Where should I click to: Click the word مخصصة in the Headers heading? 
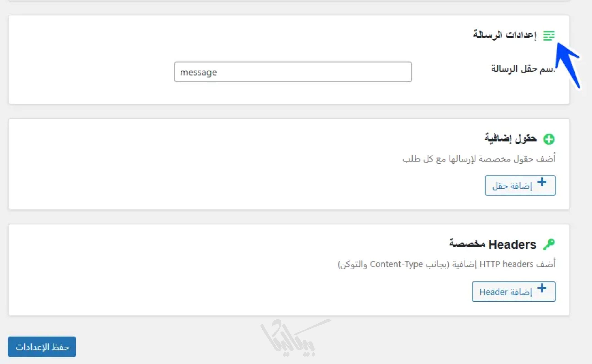click(x=467, y=244)
